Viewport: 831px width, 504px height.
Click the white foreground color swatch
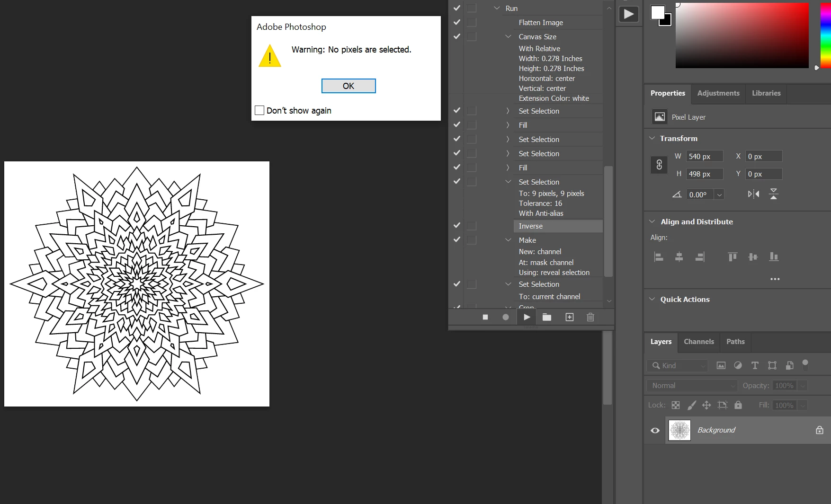point(658,13)
